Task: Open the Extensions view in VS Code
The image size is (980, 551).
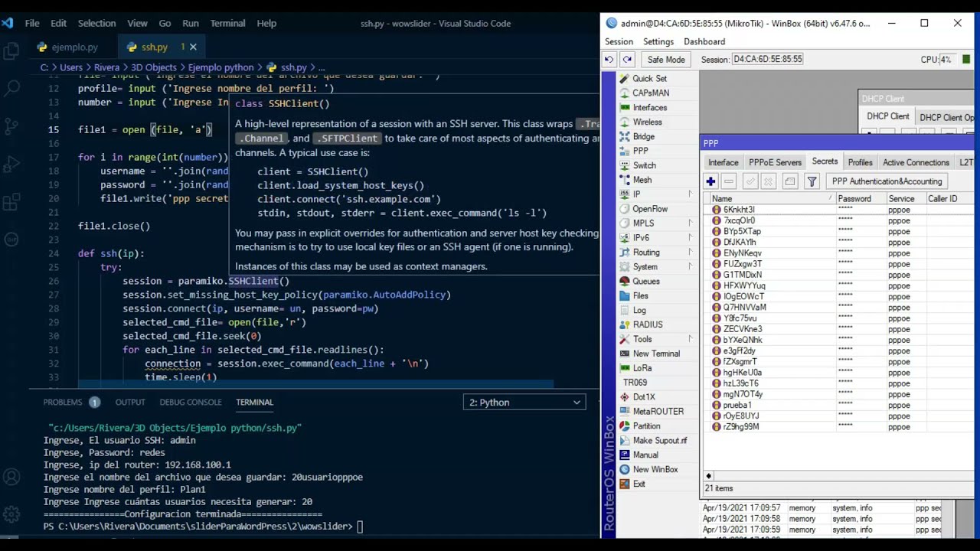Action: tap(11, 202)
